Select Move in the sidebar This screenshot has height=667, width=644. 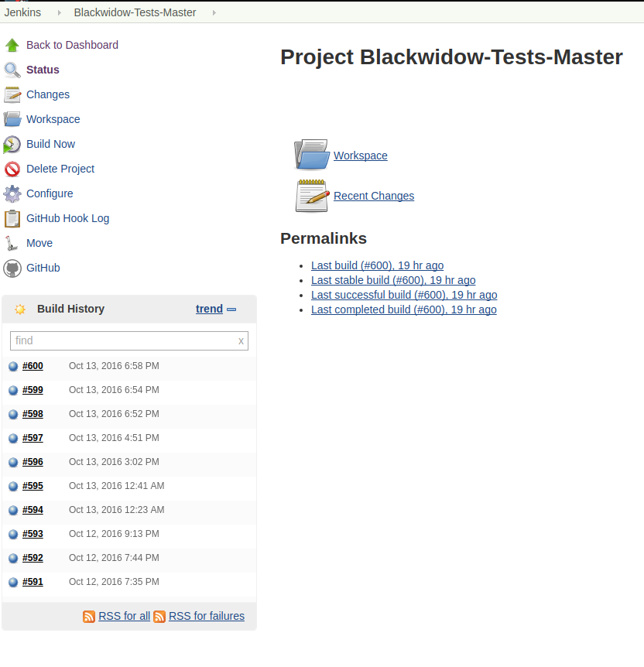coord(39,243)
